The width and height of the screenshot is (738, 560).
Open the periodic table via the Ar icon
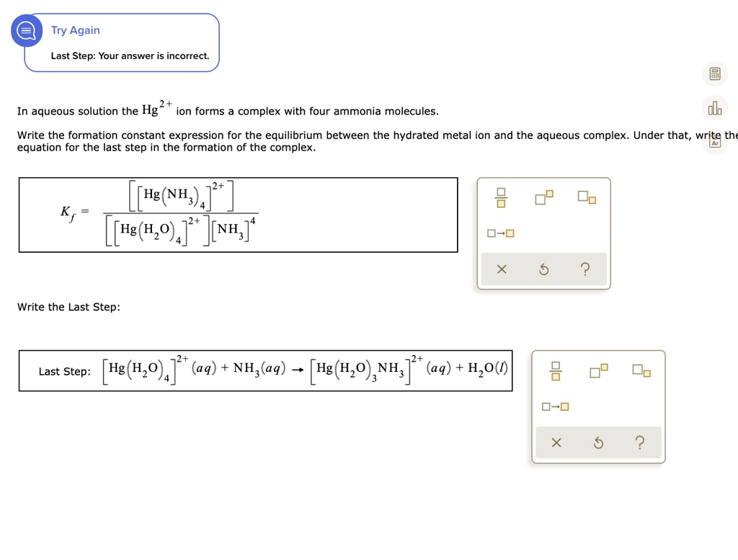[x=714, y=141]
